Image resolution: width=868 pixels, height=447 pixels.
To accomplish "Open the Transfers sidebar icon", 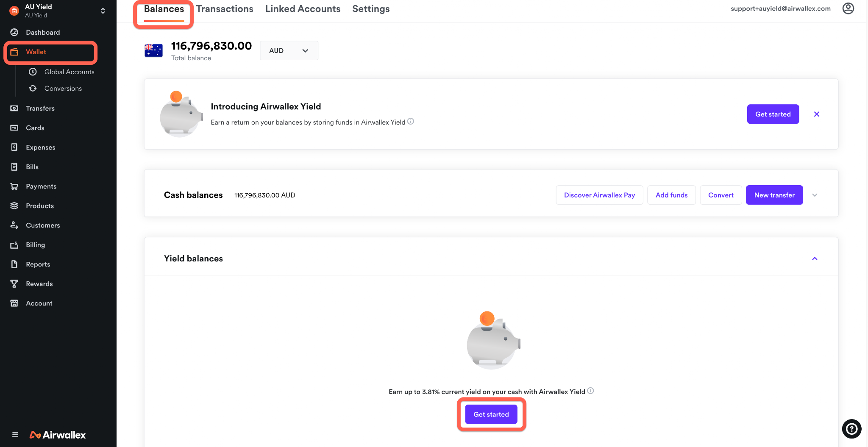I will (x=14, y=108).
